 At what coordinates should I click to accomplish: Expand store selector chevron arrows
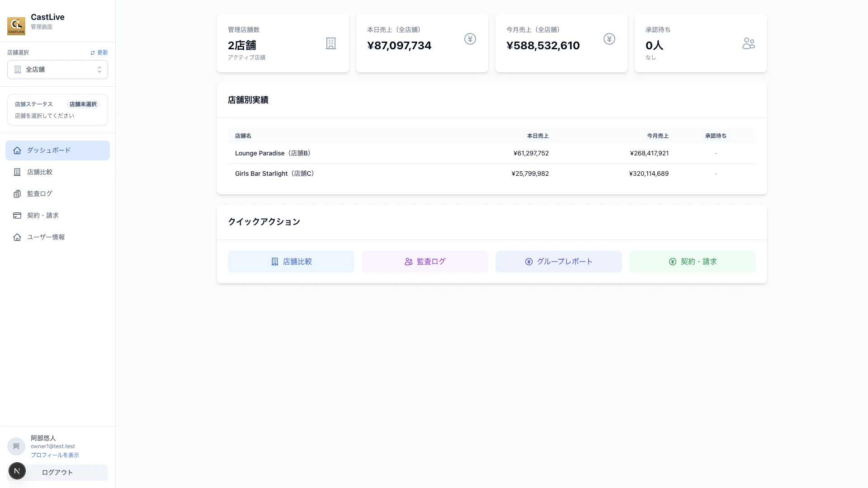[99, 70]
